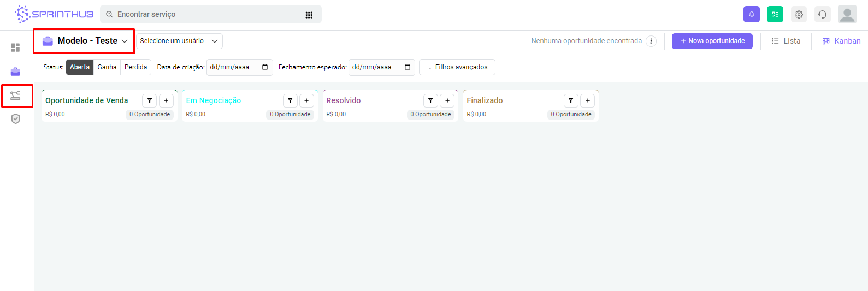
Task: Select the Perdida status filter
Action: [x=135, y=67]
